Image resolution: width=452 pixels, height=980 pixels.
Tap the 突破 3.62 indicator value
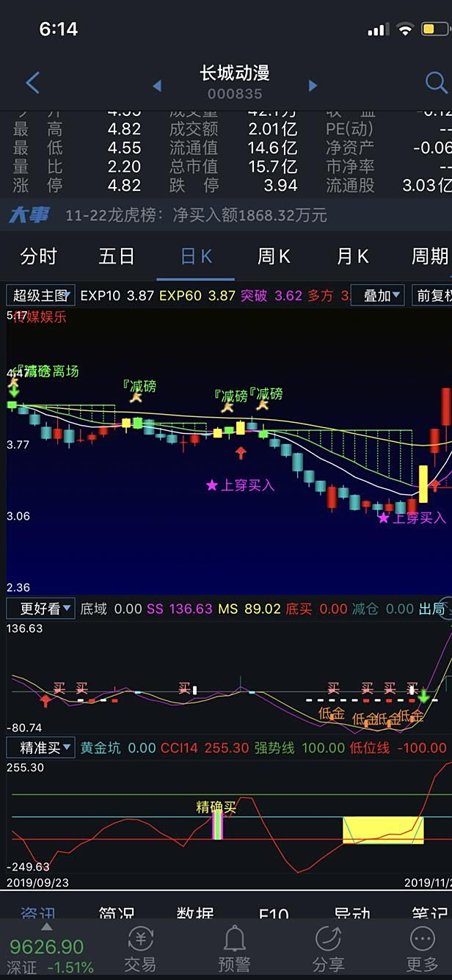point(271,296)
